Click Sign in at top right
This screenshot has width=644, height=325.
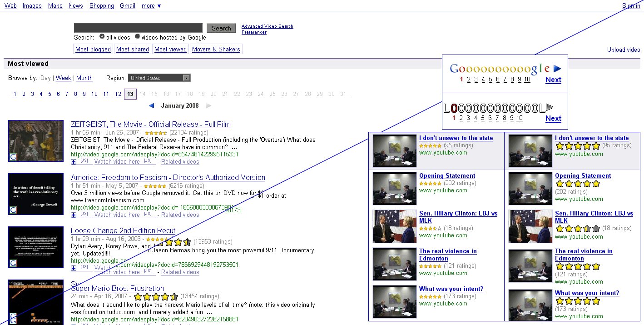coord(631,6)
